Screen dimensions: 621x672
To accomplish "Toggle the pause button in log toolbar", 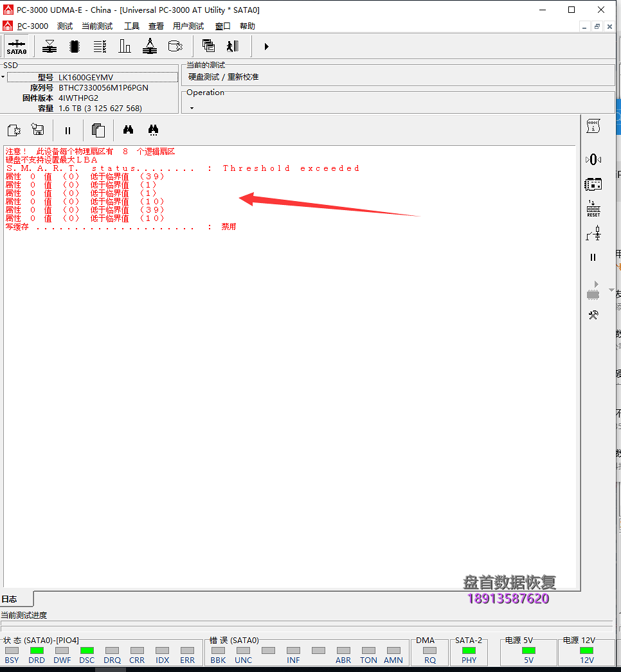I will [x=67, y=130].
